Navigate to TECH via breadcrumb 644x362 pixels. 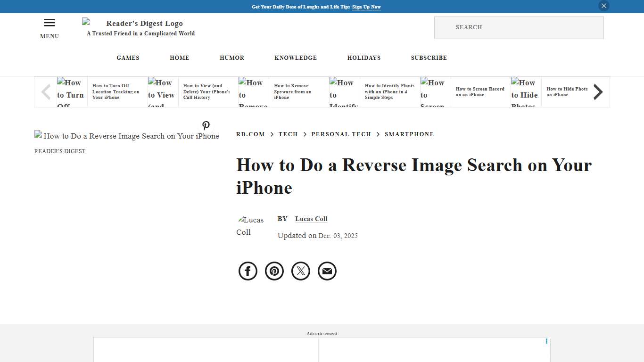click(x=288, y=134)
